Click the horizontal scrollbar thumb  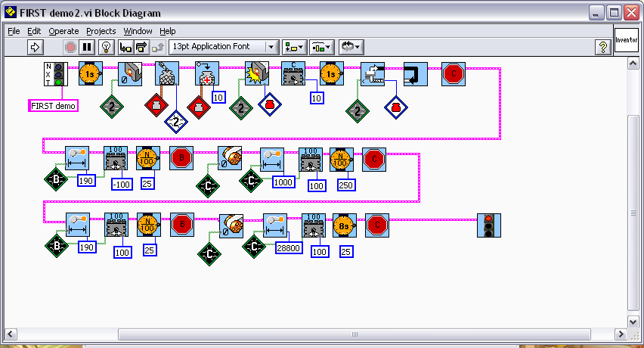[355, 334]
